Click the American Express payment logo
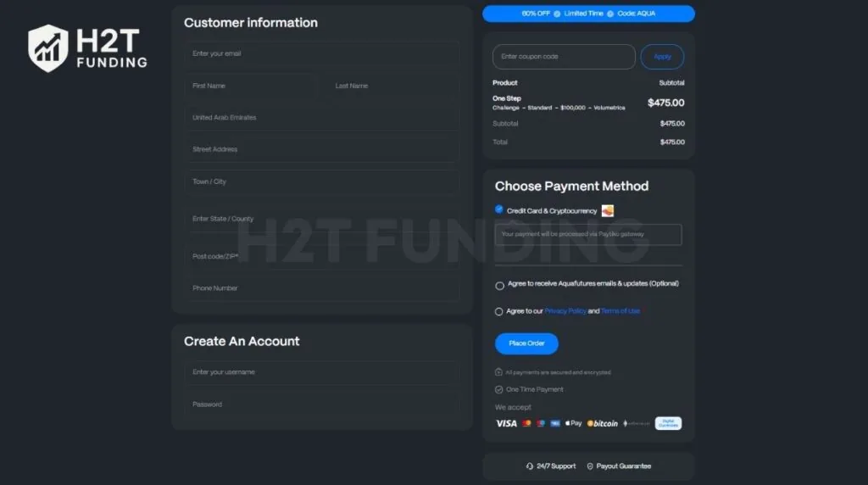The image size is (868, 485). tap(554, 424)
